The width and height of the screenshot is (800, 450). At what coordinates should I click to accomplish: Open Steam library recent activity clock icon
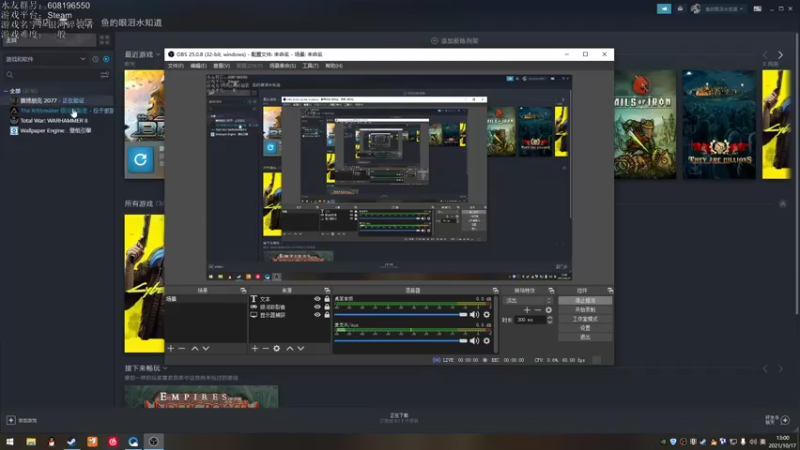point(95,59)
